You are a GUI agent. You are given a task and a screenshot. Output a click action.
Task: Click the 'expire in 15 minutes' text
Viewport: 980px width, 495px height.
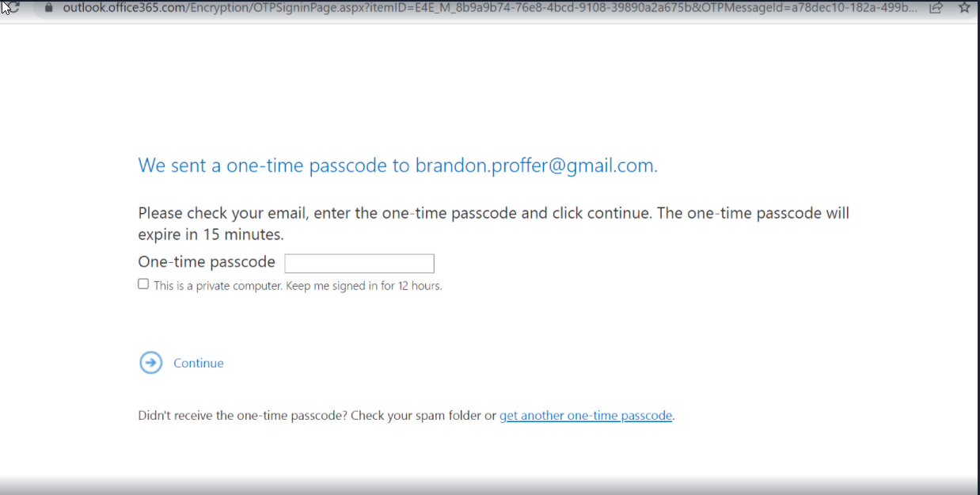211,235
